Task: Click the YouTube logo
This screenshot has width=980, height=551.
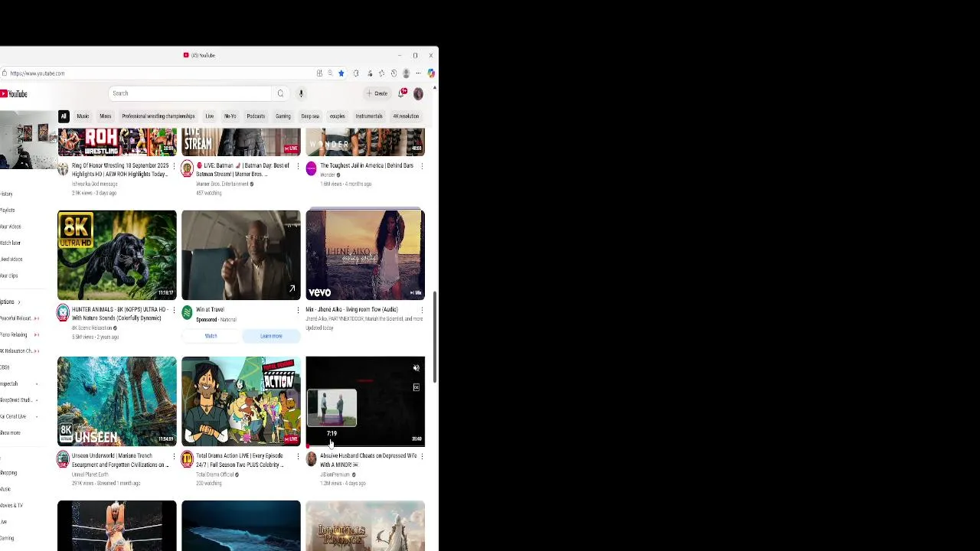Action: pyautogui.click(x=14, y=93)
